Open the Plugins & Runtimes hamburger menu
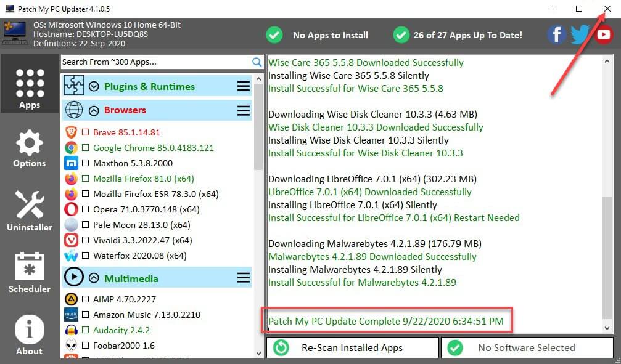The height and width of the screenshot is (364, 621). tap(244, 87)
